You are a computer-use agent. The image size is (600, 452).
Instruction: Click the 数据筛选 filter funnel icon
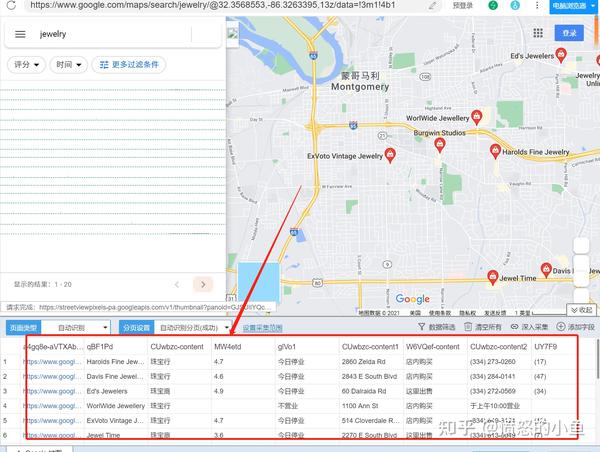421,327
